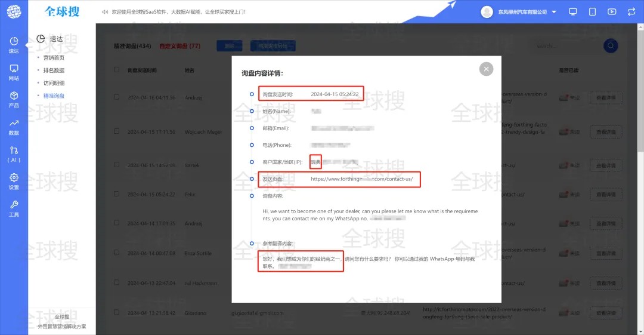This screenshot has width=644, height=335.
Task: Click the page scrollbar thumb
Action: [x=640, y=91]
